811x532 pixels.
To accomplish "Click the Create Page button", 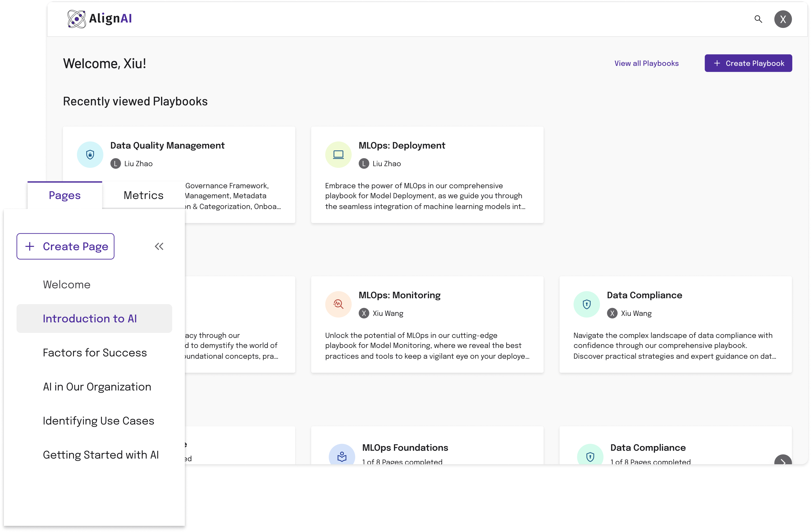I will tap(65, 246).
